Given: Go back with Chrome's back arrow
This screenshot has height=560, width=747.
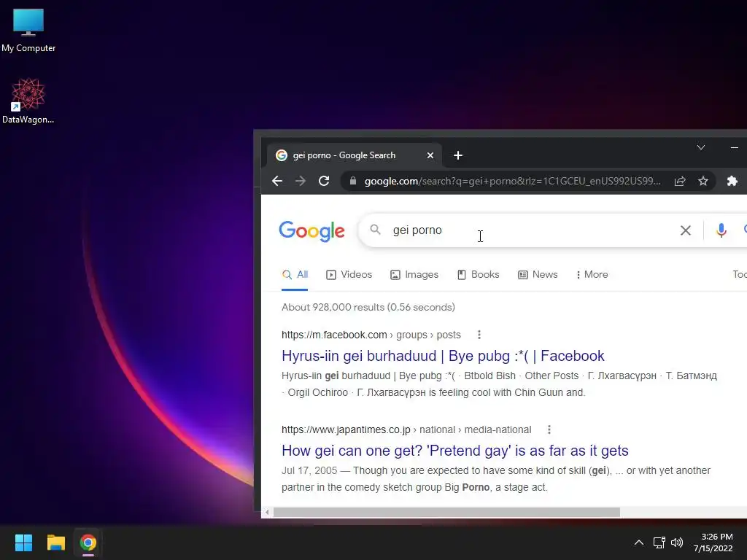Looking at the screenshot, I should (x=277, y=181).
